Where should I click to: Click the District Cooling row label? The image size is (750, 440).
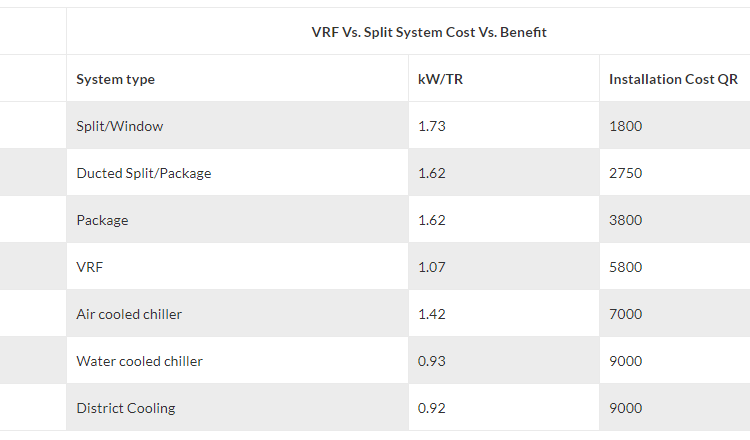pyautogui.click(x=125, y=408)
